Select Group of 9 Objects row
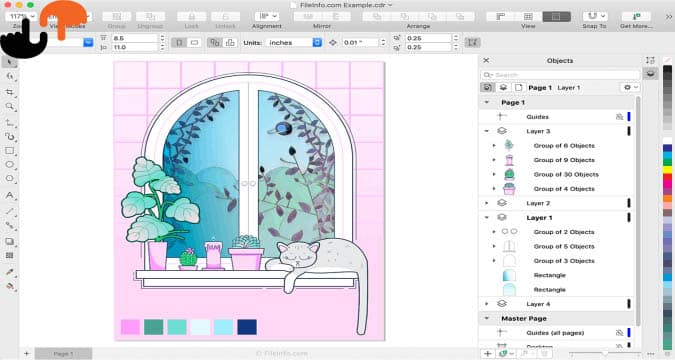Image resolution: width=675 pixels, height=360 pixels. 556,160
